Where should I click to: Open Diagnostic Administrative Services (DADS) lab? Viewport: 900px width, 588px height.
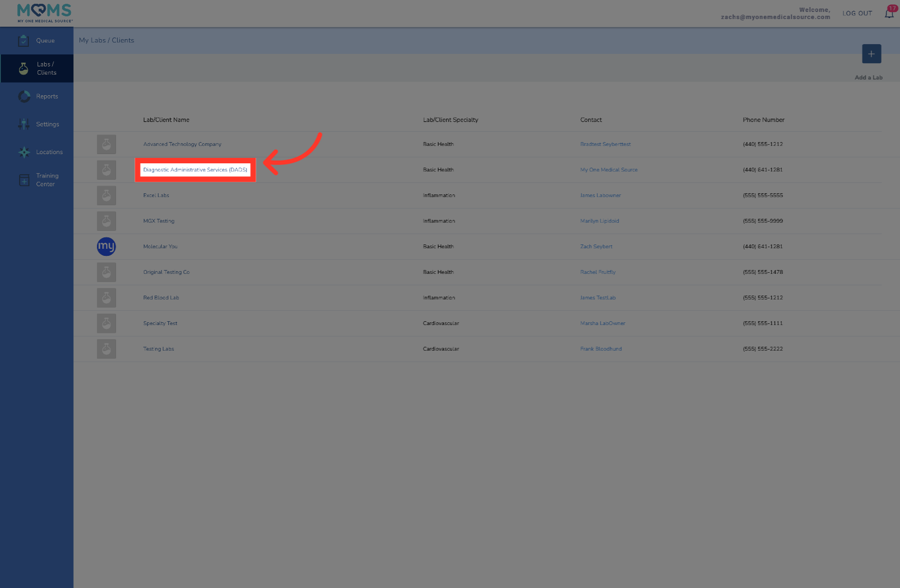pos(195,170)
